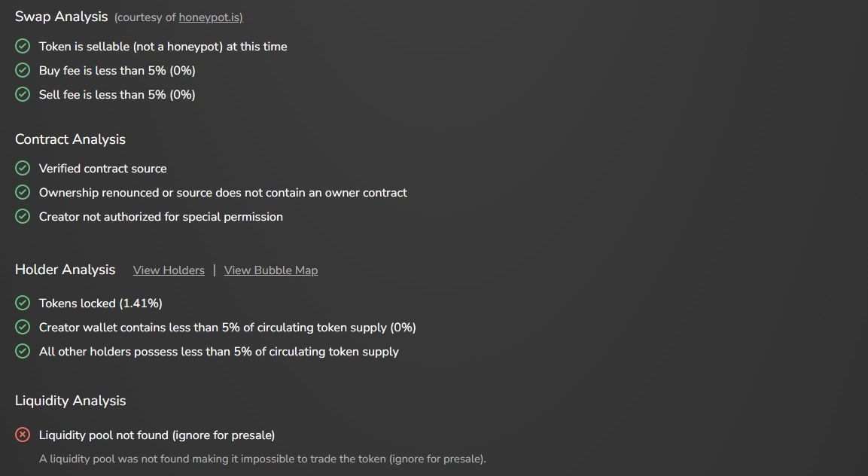
Task: Click the Swap Analysis heading
Action: [62, 17]
